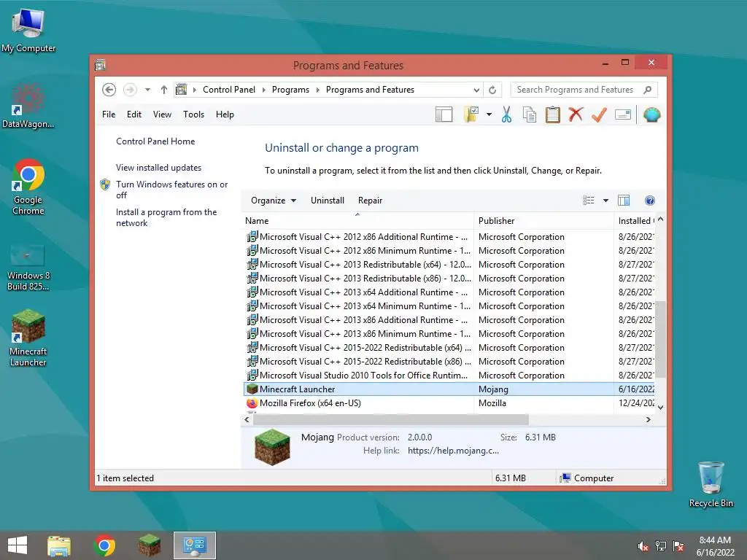Expand the view options dropdown arrow
Image resolution: width=747 pixels, height=560 pixels.
click(605, 201)
